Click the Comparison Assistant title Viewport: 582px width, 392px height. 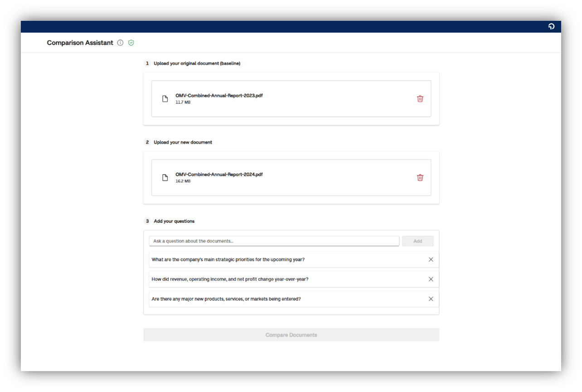(80, 43)
